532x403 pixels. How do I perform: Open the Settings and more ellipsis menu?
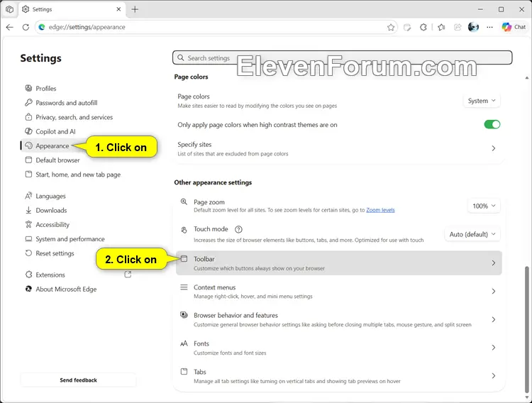[489, 27]
